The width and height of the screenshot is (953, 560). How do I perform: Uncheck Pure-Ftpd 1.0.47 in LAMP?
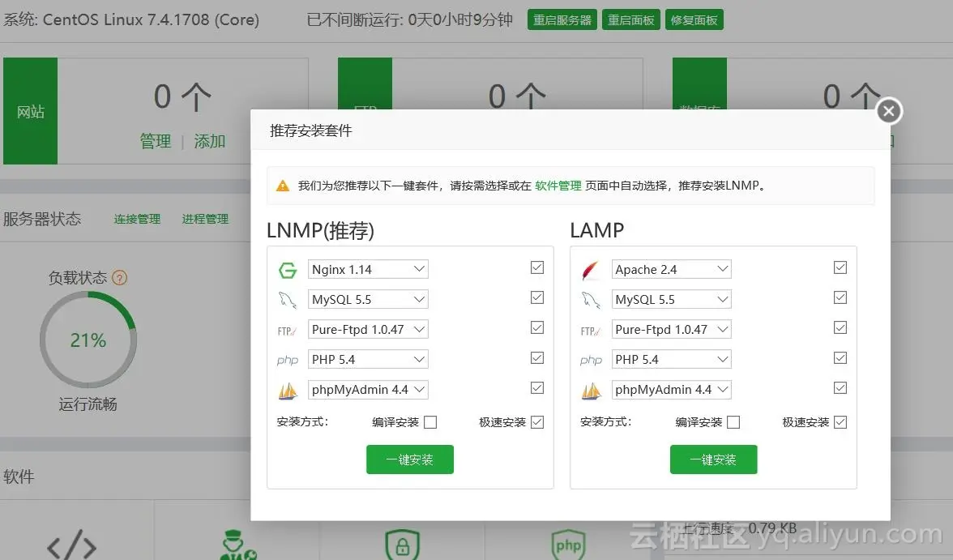(840, 327)
